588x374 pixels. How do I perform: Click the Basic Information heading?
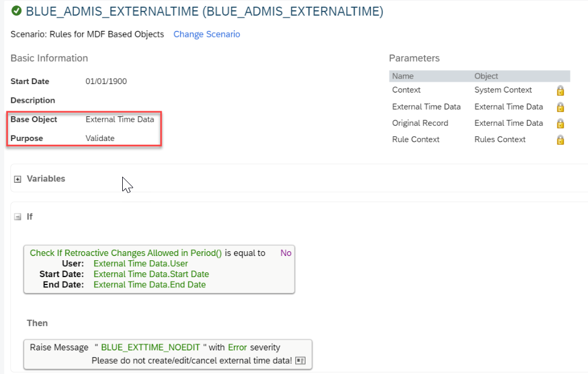coord(49,58)
